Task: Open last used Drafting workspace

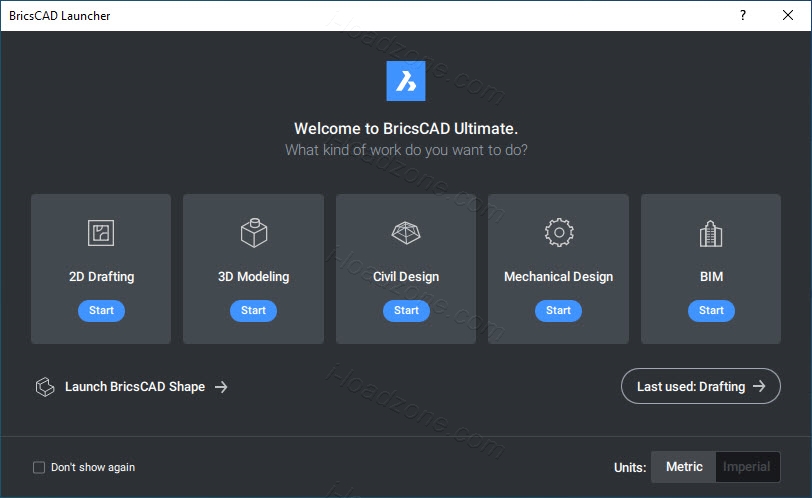Action: tap(701, 386)
